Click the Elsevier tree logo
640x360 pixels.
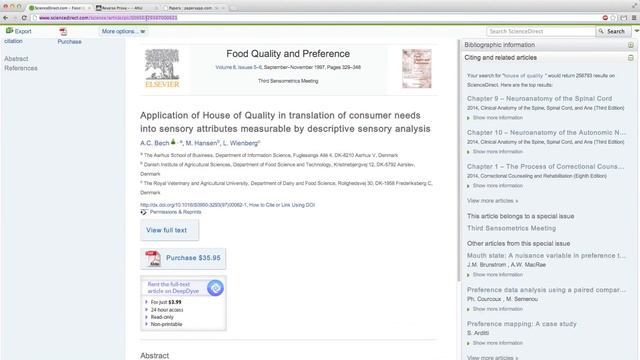pyautogui.click(x=162, y=68)
